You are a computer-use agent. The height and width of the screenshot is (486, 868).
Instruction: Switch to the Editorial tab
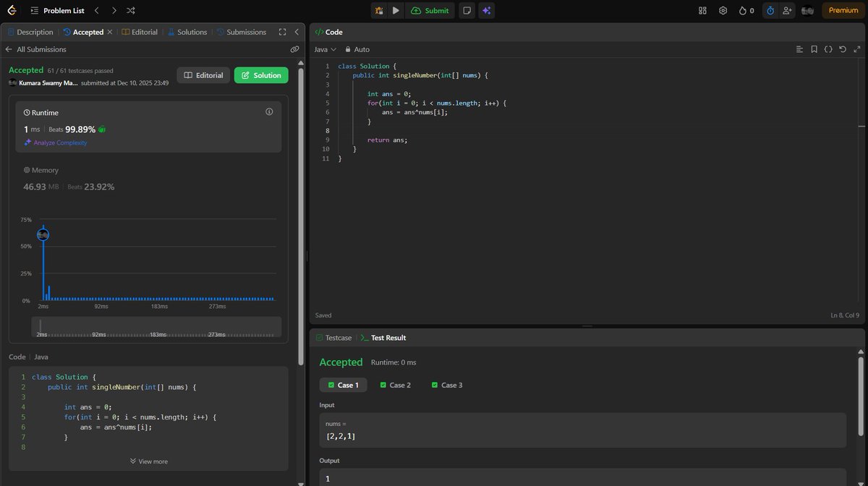click(x=140, y=32)
